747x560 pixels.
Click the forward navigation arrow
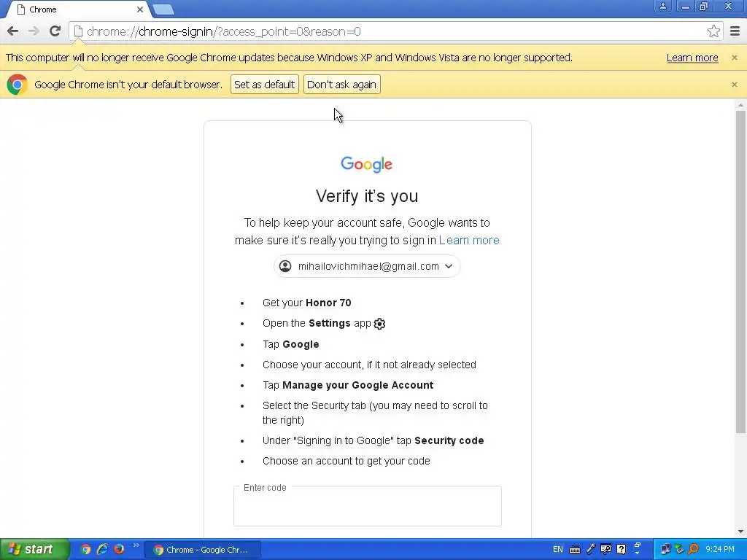tap(34, 31)
